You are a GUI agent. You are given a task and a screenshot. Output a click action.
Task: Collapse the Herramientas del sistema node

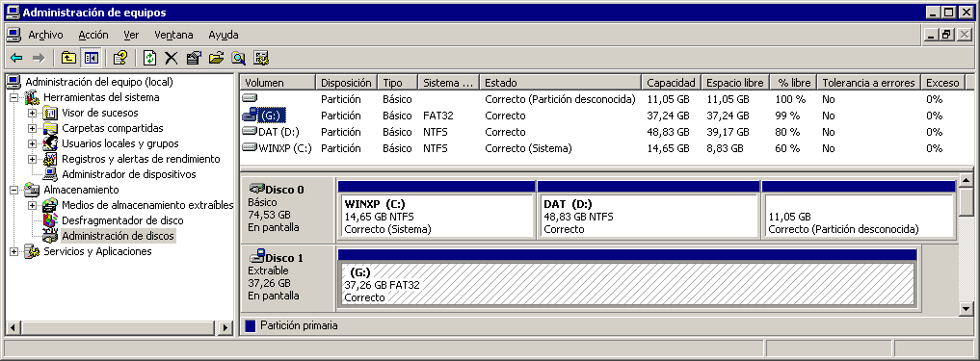point(13,97)
